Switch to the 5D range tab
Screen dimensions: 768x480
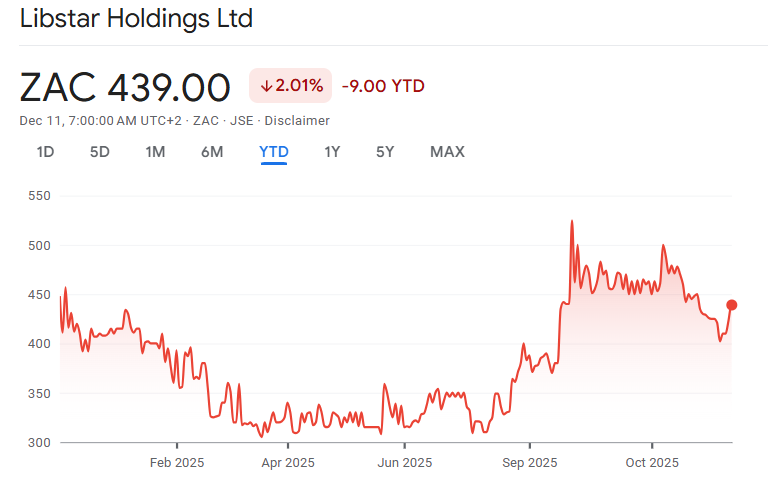100,152
